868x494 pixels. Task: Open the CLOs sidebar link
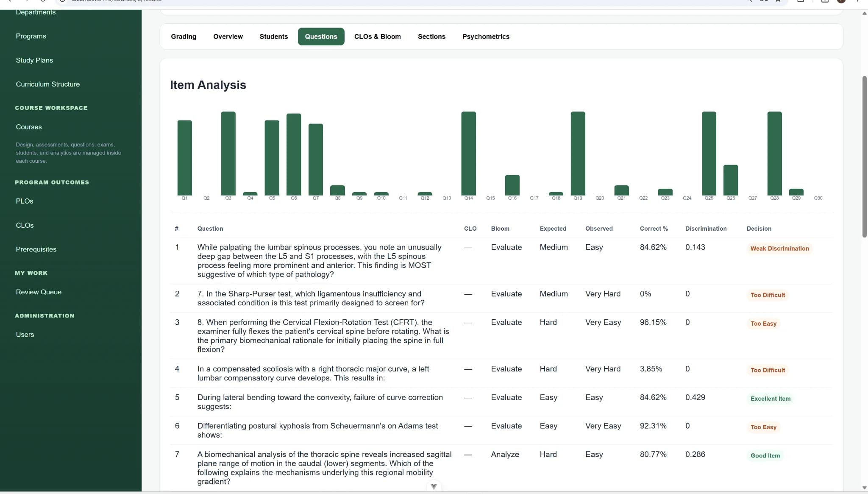coord(25,225)
